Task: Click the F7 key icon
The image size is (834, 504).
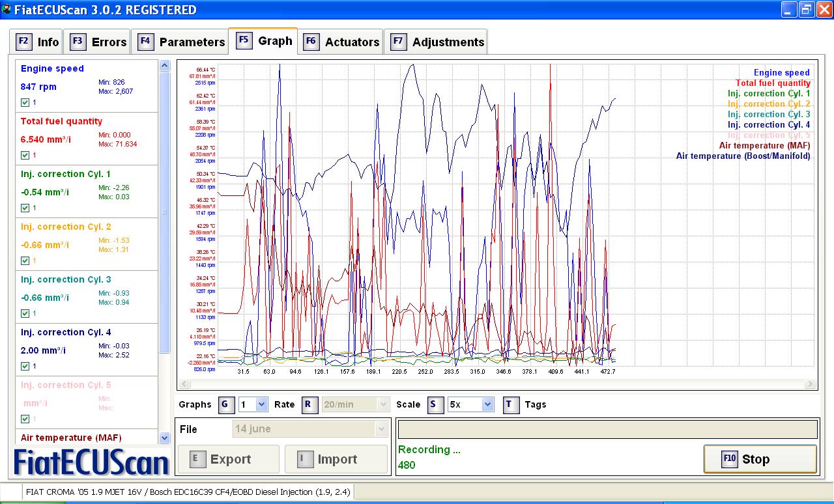Action: 398,41
